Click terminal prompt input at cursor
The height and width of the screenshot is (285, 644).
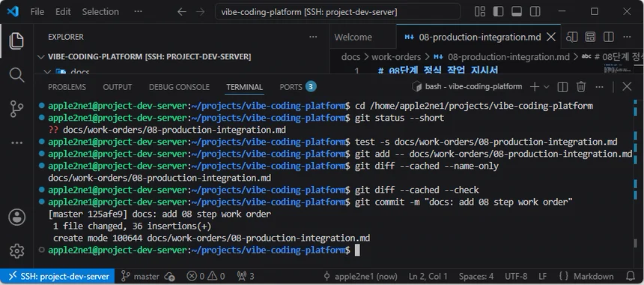(x=357, y=250)
